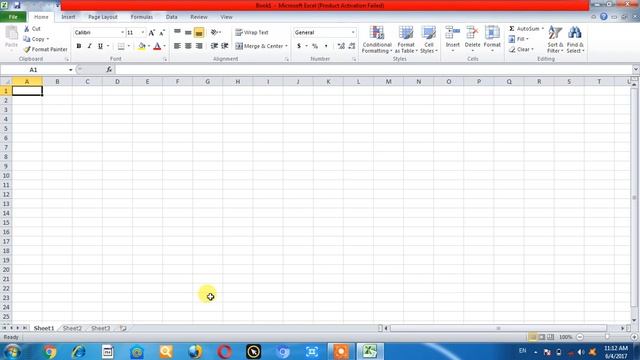Switch to the Insert ribbon tab
Viewport: 640px width, 360px height.
coord(68,17)
